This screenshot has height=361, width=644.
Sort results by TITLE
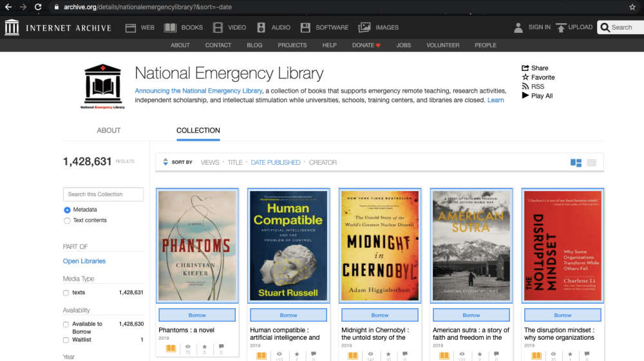pyautogui.click(x=235, y=162)
